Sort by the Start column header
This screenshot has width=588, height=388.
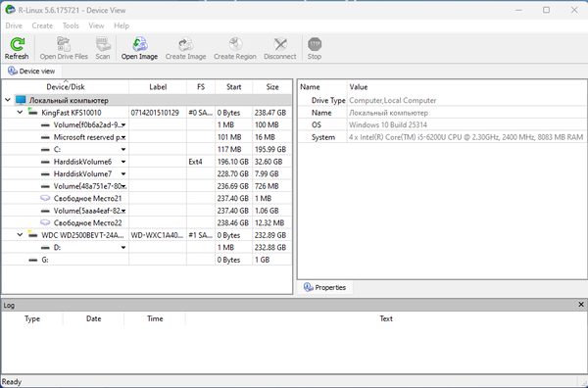coord(233,87)
